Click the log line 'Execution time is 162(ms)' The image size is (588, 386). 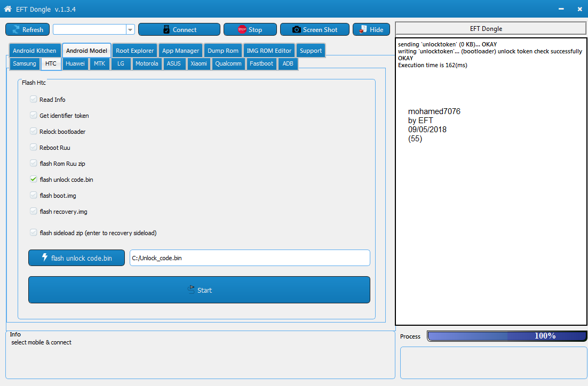click(x=432, y=65)
